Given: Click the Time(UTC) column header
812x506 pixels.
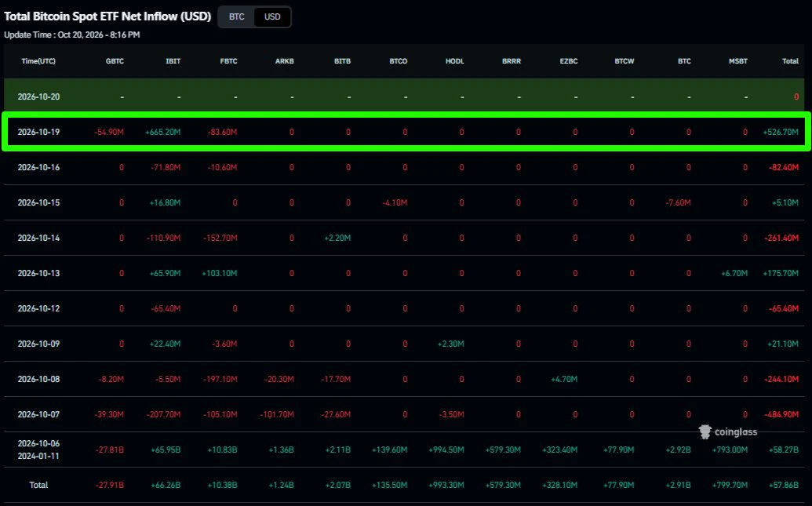Looking at the screenshot, I should point(38,61).
